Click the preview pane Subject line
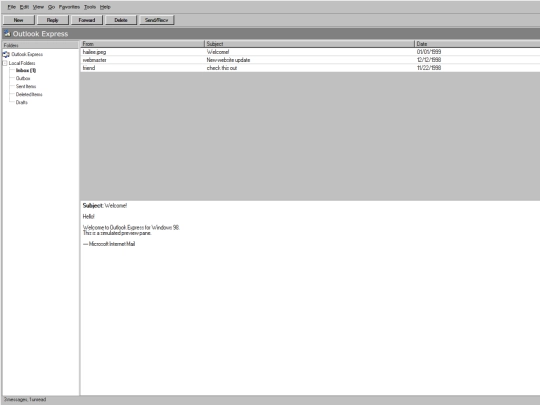The width and height of the screenshot is (540, 405). 105,206
